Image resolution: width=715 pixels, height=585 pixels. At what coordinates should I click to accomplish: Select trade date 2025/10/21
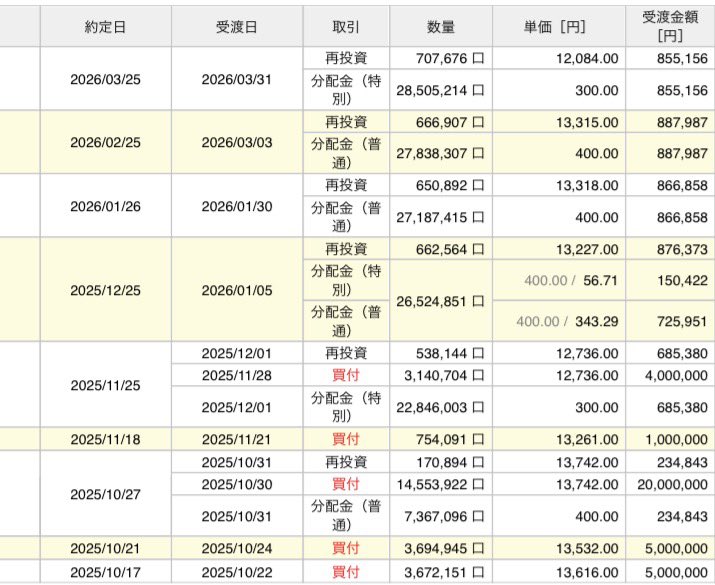tap(105, 548)
